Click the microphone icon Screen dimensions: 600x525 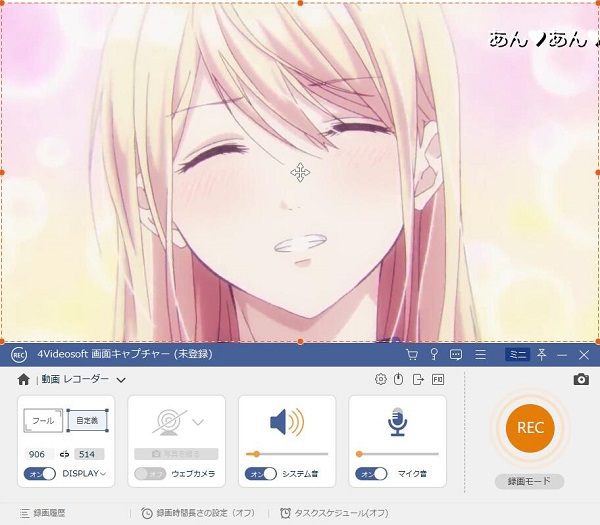[398, 422]
